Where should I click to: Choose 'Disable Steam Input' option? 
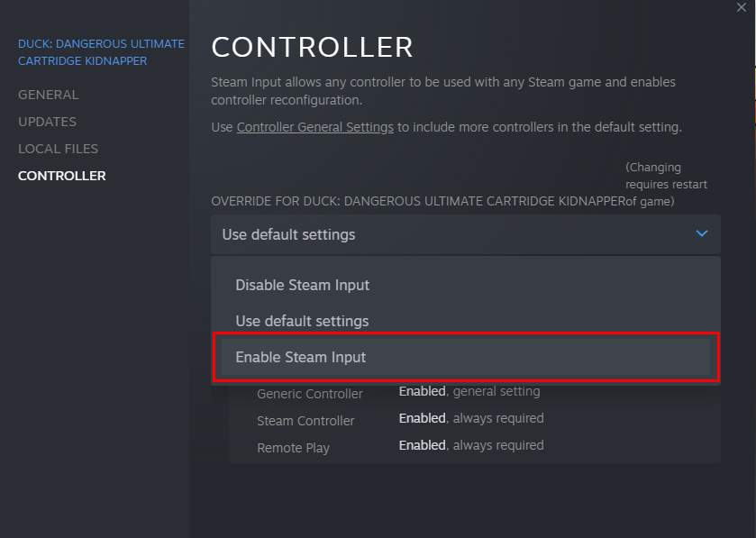click(303, 285)
